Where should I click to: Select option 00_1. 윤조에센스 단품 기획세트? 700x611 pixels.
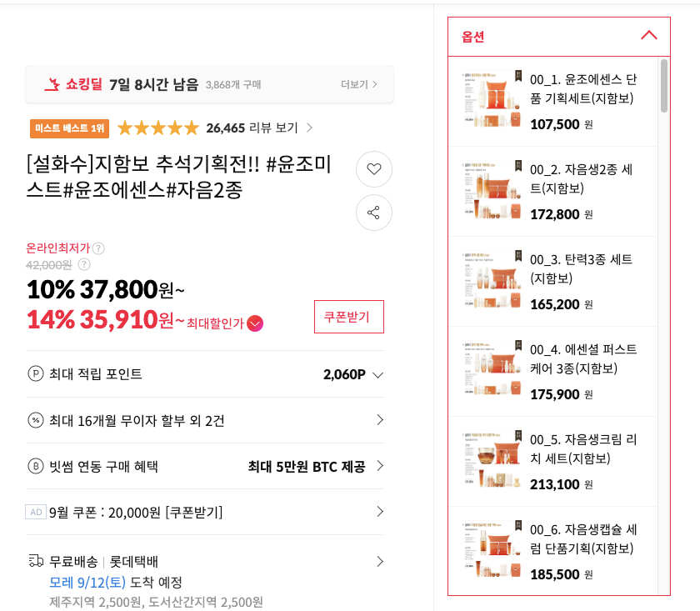tap(552, 102)
